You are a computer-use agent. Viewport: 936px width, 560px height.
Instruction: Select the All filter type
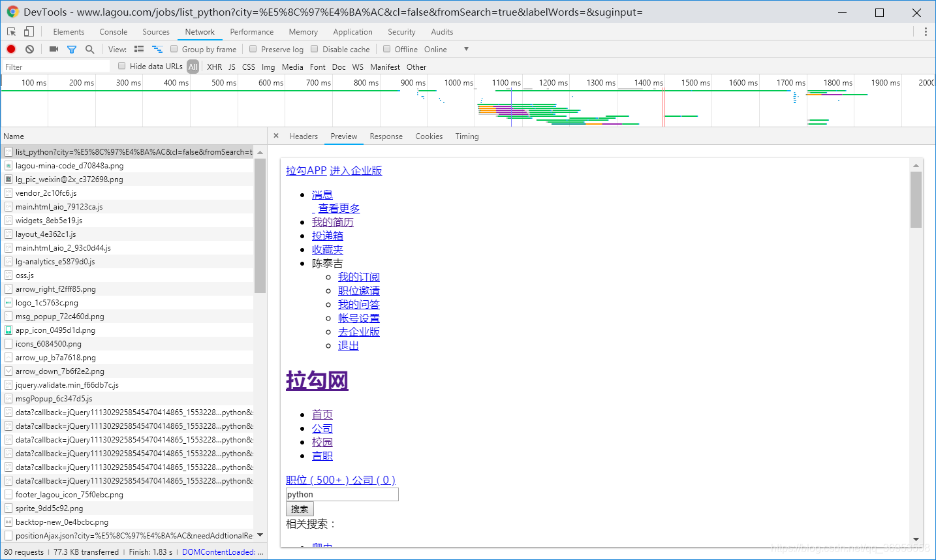(x=193, y=67)
